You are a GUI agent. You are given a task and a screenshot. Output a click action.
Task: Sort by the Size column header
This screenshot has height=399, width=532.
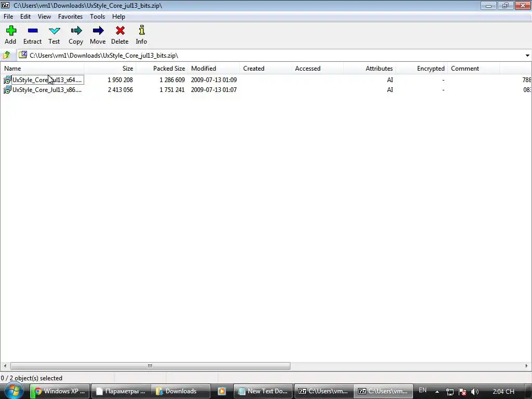[110, 68]
